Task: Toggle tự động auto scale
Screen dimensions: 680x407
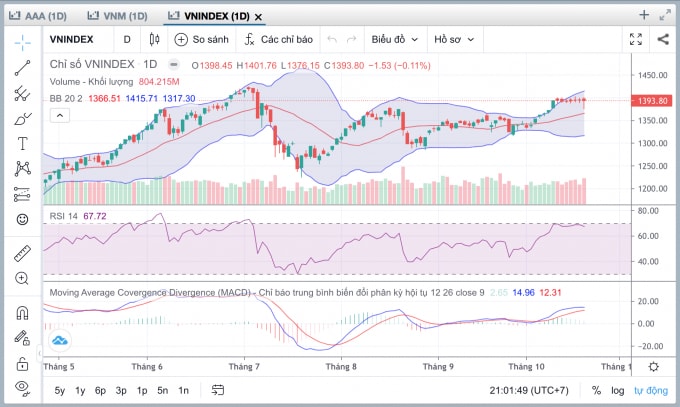Action: point(651,391)
